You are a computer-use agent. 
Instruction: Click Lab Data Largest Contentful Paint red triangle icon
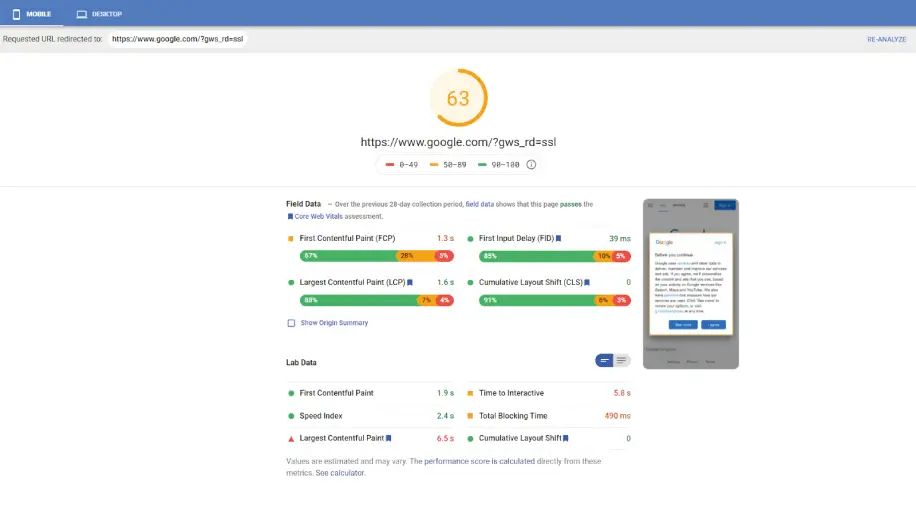click(291, 439)
